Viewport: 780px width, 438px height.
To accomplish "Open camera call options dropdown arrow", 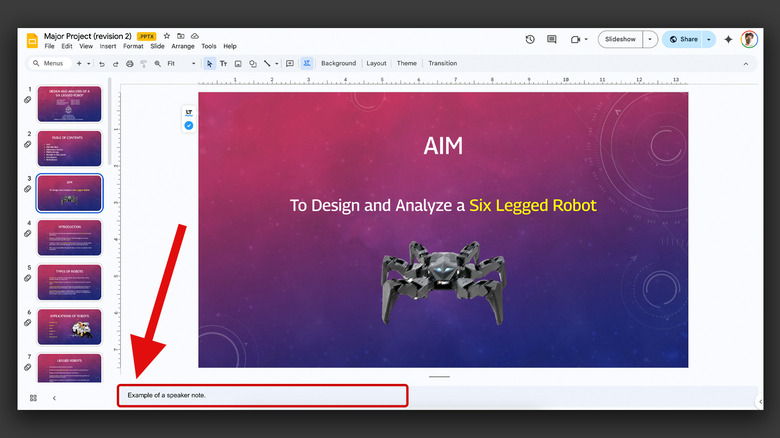I will 586,39.
